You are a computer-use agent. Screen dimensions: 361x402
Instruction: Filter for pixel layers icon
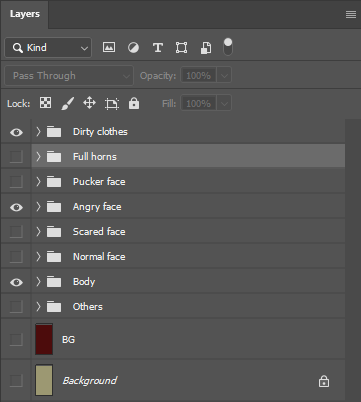[109, 47]
